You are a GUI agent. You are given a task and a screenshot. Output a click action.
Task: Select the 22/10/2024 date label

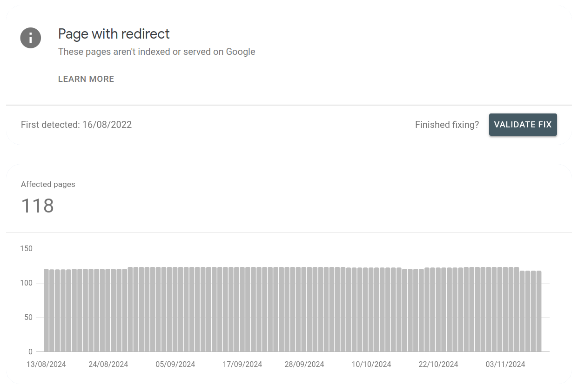(x=438, y=364)
